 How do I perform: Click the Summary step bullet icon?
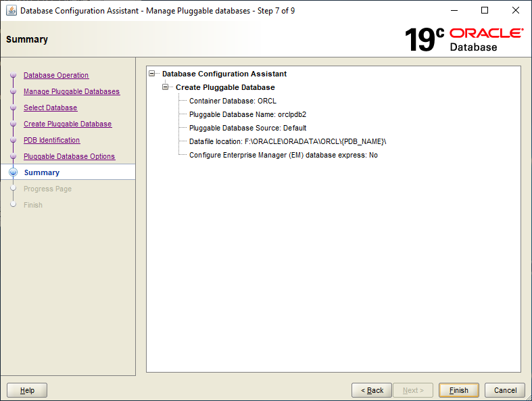14,172
